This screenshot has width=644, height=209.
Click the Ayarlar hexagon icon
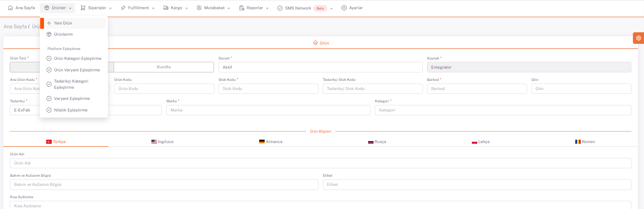tap(344, 8)
